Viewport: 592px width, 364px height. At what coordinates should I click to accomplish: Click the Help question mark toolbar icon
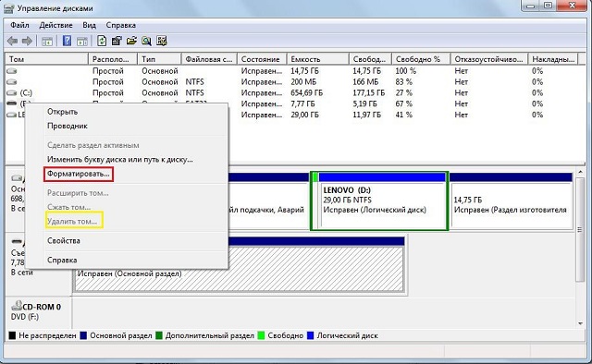point(67,41)
